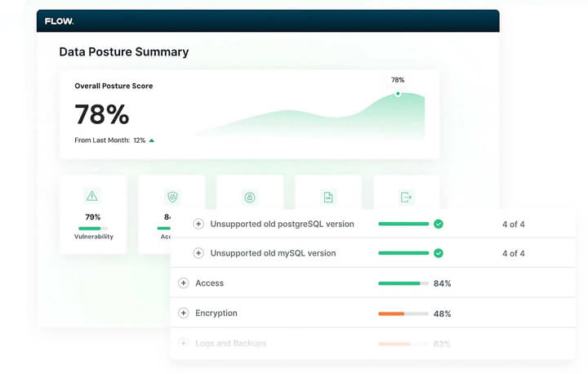Select the Data Posture Summary heading
The image size is (588, 374).
tap(123, 52)
